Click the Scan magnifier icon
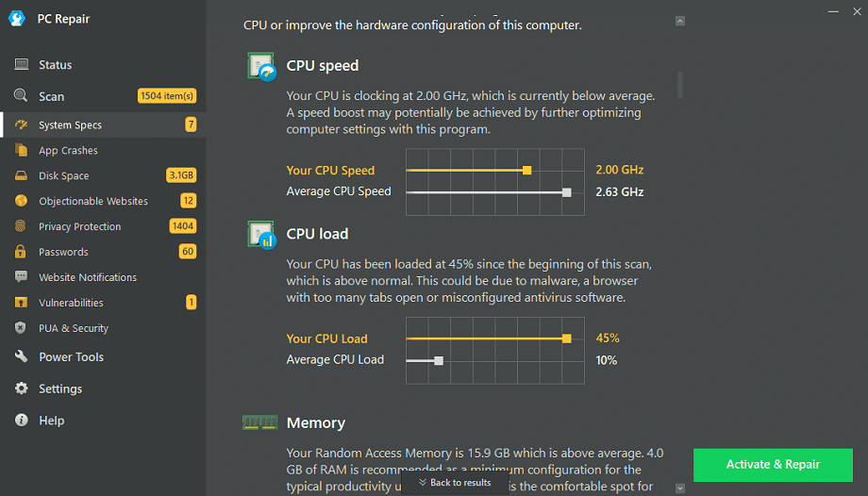This screenshot has width=868, height=496. tap(21, 96)
